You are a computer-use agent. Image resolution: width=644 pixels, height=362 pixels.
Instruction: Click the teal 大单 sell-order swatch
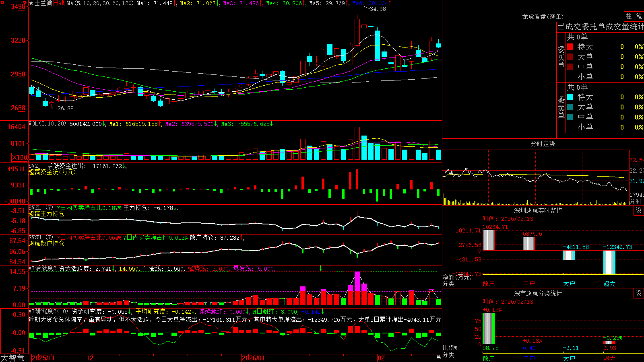(x=570, y=107)
